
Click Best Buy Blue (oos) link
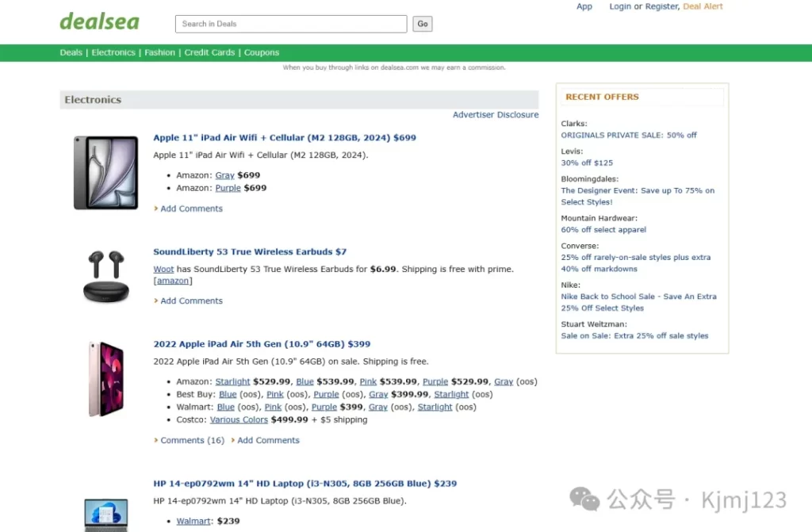[x=228, y=394]
